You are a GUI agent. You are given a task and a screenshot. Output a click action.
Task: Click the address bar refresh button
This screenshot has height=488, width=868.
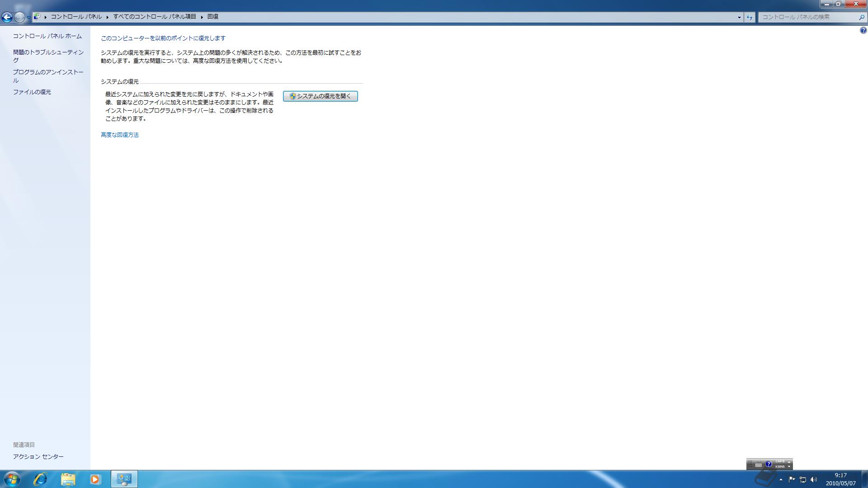tap(750, 17)
